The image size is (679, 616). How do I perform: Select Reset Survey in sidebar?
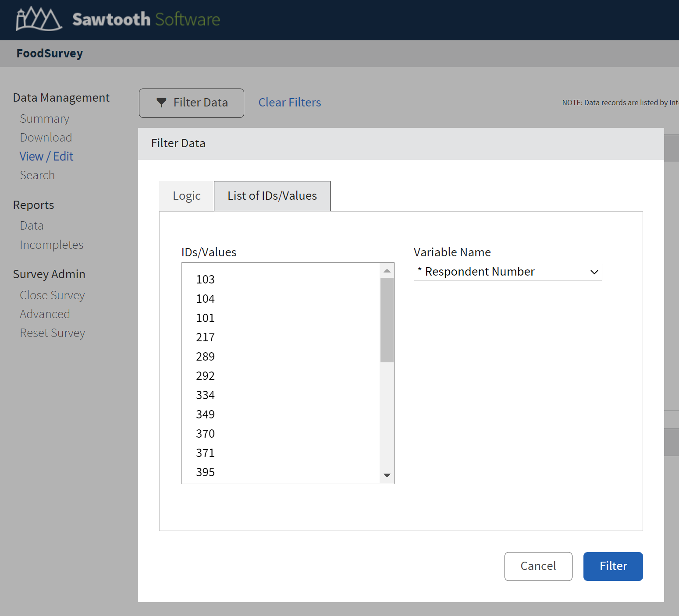pos(53,333)
